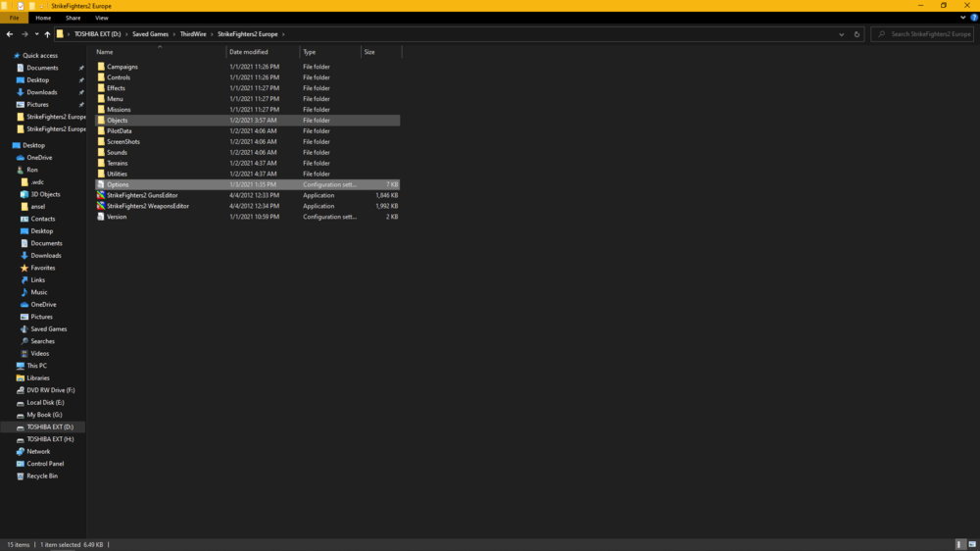Expand the ribbon with the chevron
This screenshot has height=551, width=980.
pyautogui.click(x=963, y=18)
